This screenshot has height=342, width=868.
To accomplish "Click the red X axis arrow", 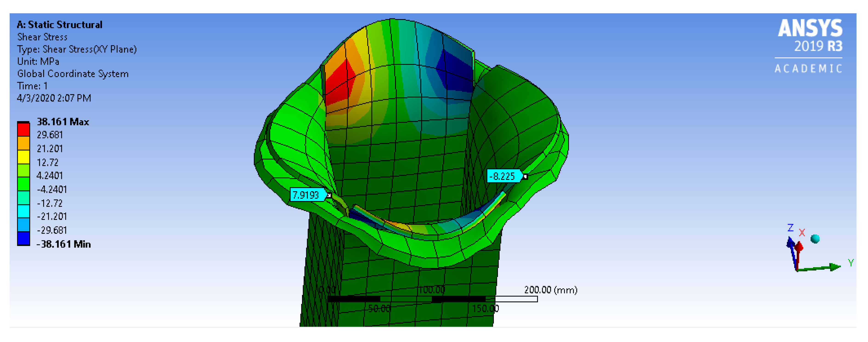I will [799, 247].
